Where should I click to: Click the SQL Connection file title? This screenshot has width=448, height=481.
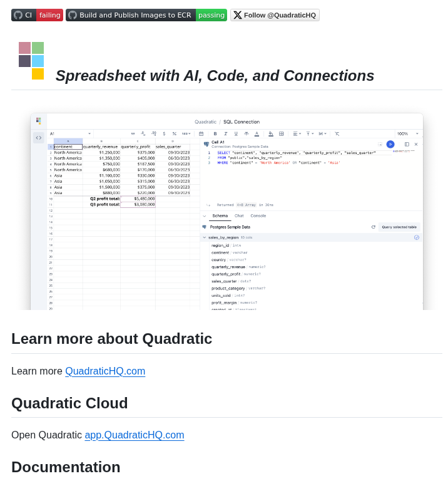[x=242, y=122]
